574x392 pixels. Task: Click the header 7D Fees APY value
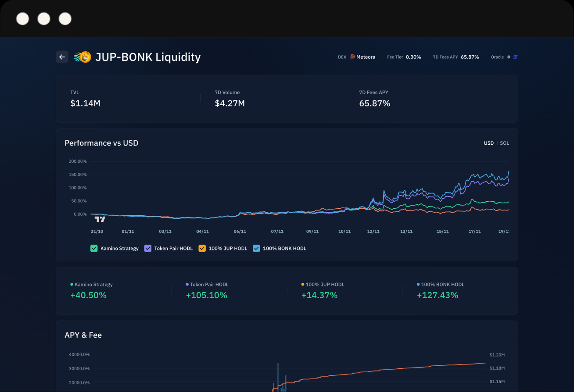[x=470, y=57]
